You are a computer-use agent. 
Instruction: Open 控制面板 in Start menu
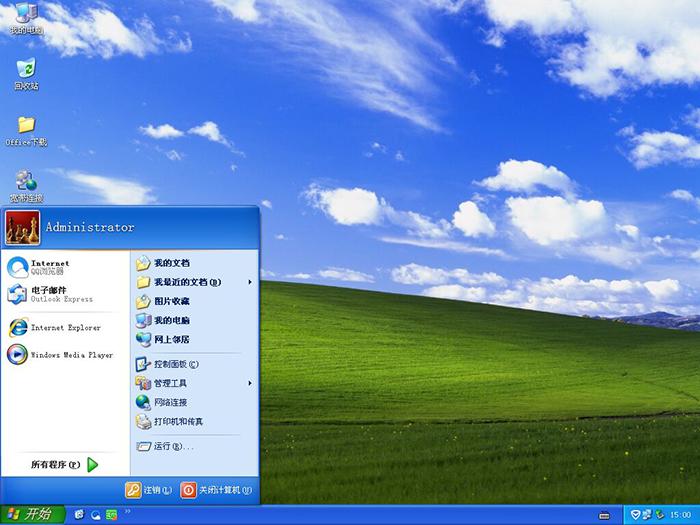pyautogui.click(x=195, y=364)
